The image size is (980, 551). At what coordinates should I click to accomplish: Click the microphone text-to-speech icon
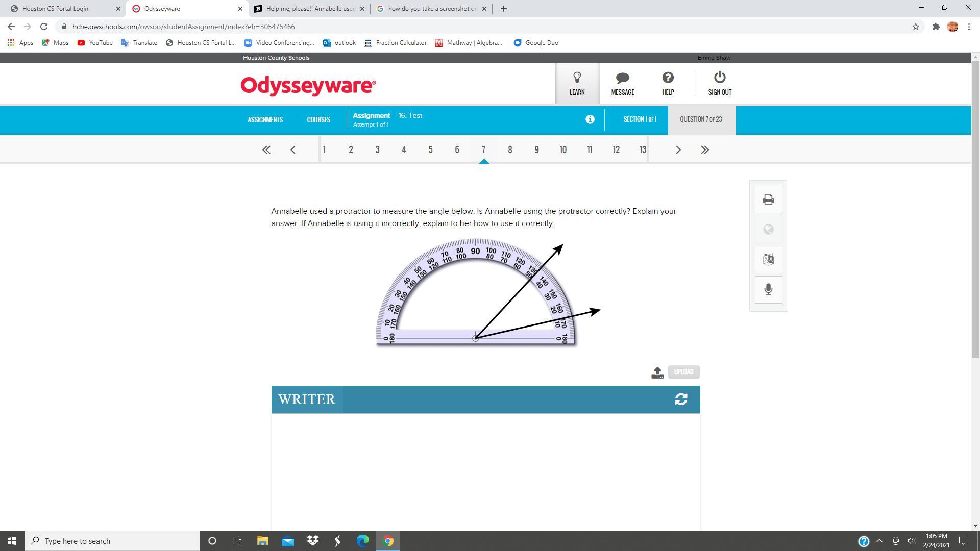pos(768,289)
